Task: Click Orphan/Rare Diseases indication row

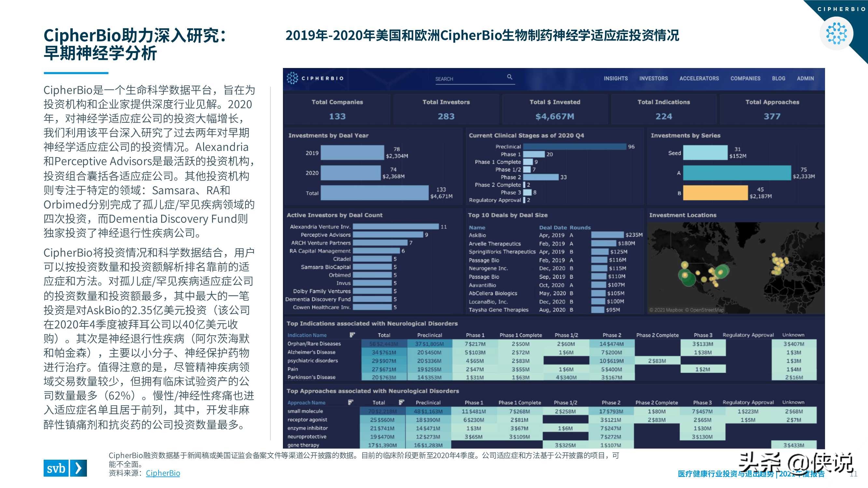Action: [551, 344]
